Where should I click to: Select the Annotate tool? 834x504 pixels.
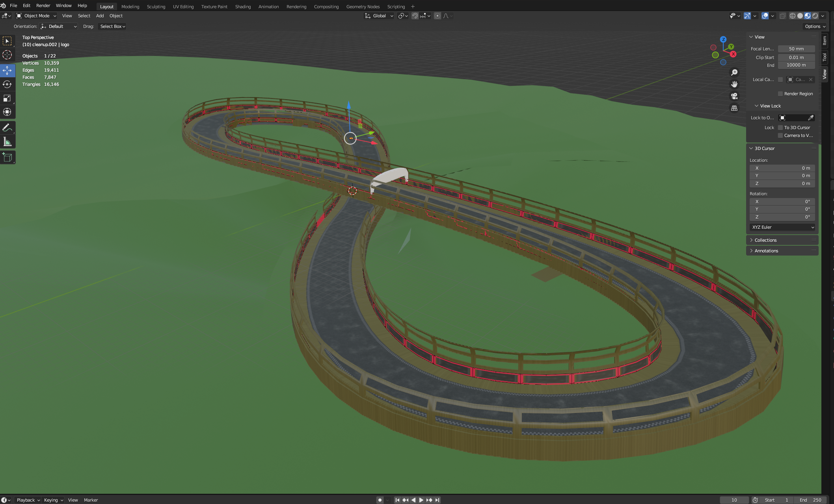point(7,127)
